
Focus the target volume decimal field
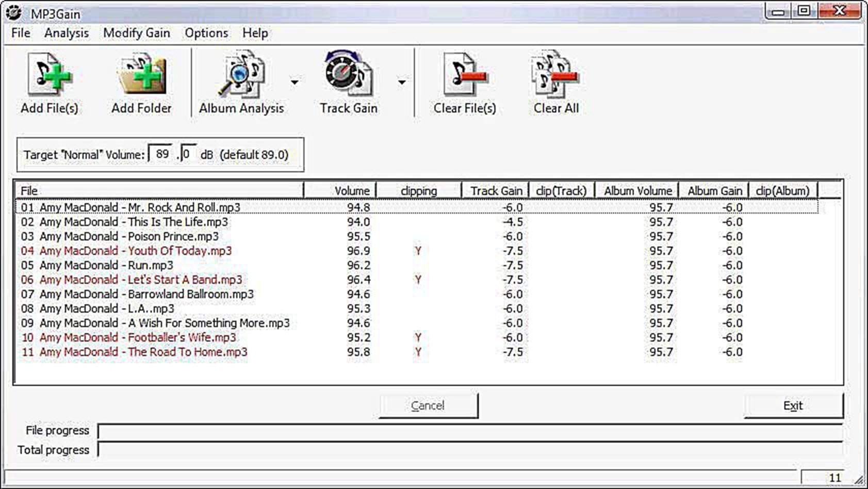coord(188,154)
